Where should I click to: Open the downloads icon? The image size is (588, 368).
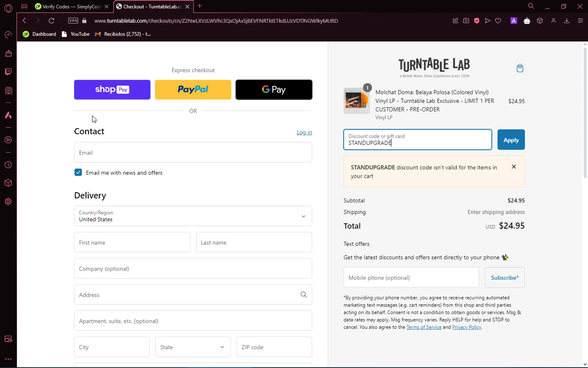(x=567, y=21)
